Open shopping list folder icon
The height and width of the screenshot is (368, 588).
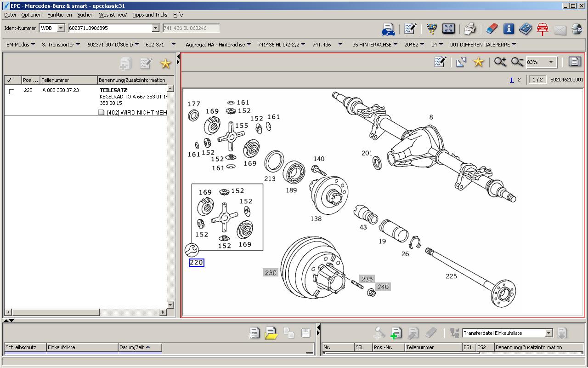(271, 333)
